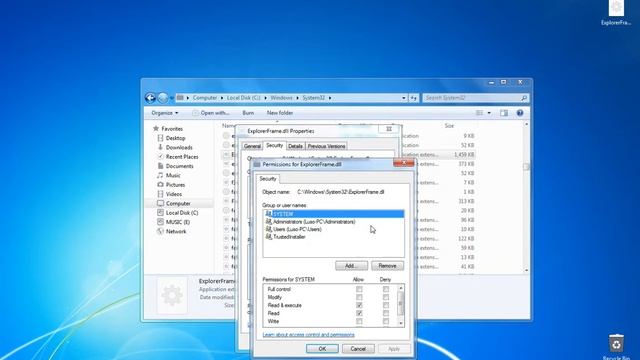Click Security tab in Permissions dialog
Screen dimensions: 640x360
point(268,179)
